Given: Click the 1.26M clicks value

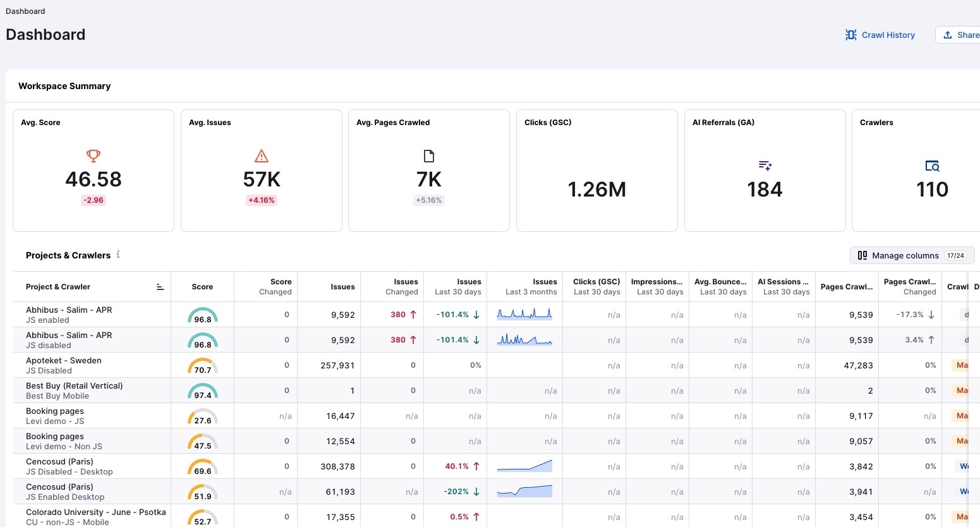Looking at the screenshot, I should [x=597, y=189].
